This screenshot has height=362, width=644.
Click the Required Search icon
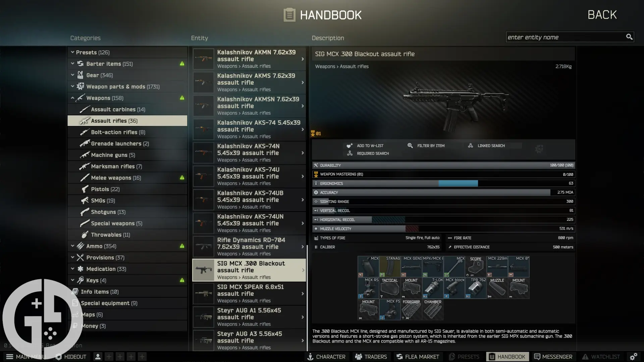click(x=350, y=153)
